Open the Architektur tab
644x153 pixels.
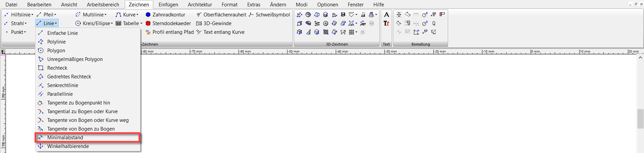point(200,5)
